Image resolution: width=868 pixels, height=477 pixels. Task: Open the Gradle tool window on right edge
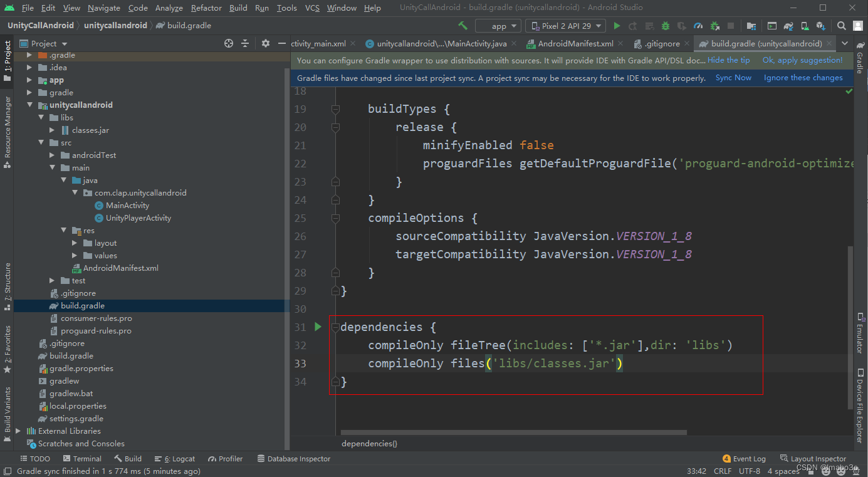coord(860,58)
